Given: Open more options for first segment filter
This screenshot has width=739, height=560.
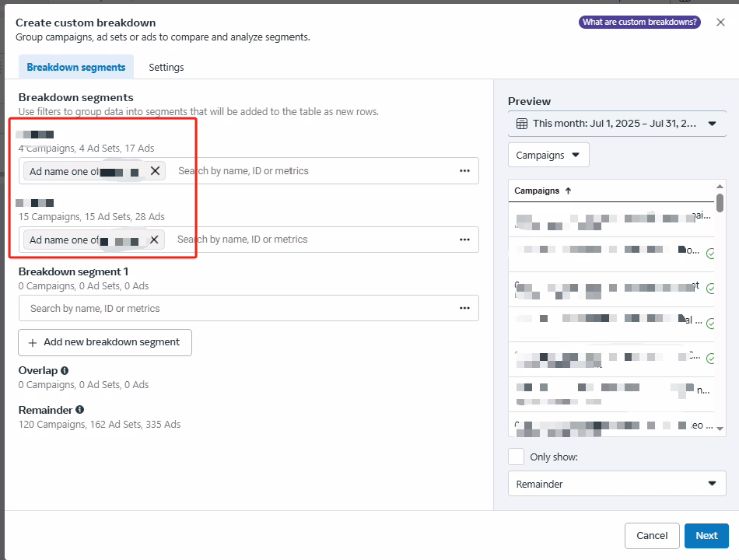Looking at the screenshot, I should point(464,171).
